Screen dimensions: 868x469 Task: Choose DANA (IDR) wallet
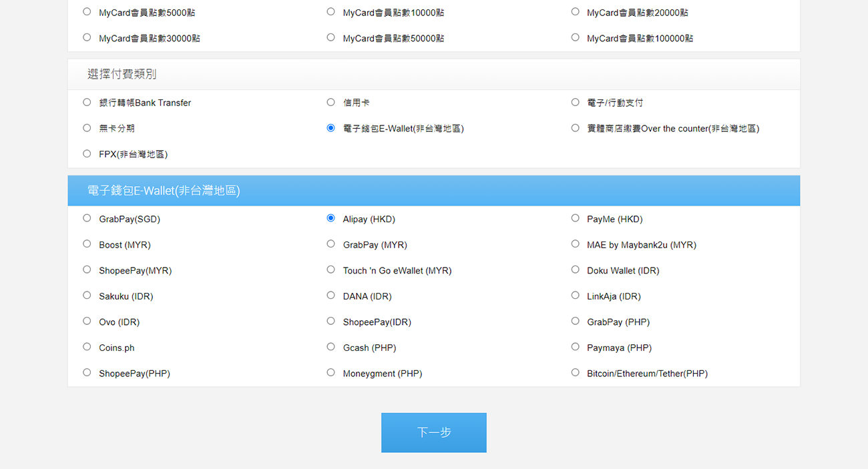point(331,296)
